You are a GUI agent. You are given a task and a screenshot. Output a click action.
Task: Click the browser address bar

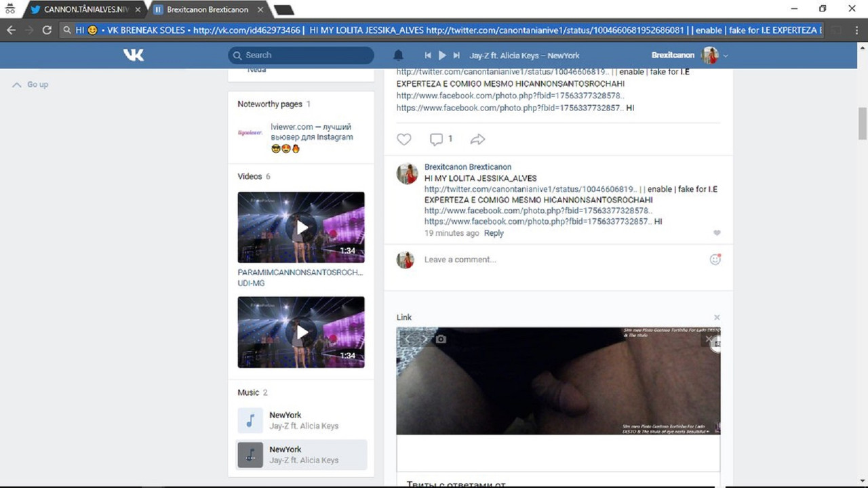pyautogui.click(x=441, y=30)
